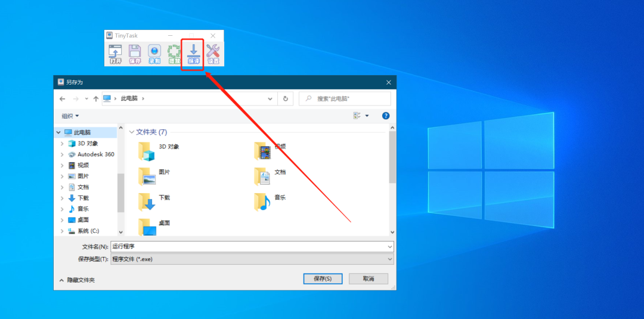Screen dimensions: 644x319
Task: Go back using the left arrow in Save As dialog
Action: (63, 99)
